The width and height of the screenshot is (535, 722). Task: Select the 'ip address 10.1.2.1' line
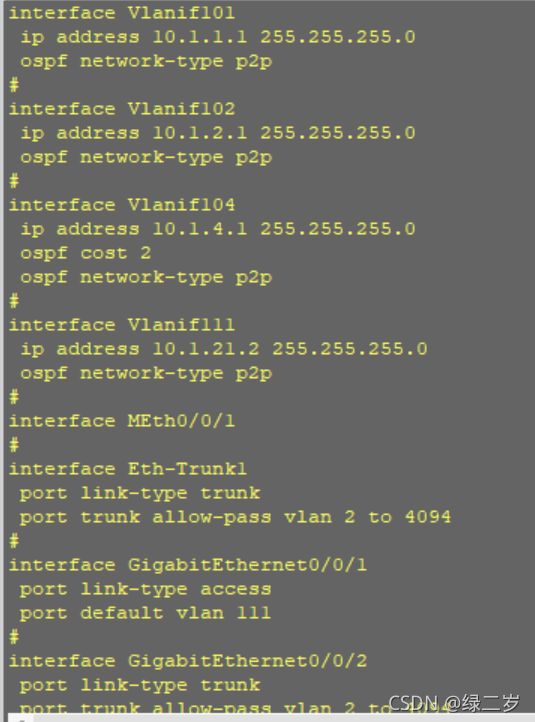click(x=218, y=133)
